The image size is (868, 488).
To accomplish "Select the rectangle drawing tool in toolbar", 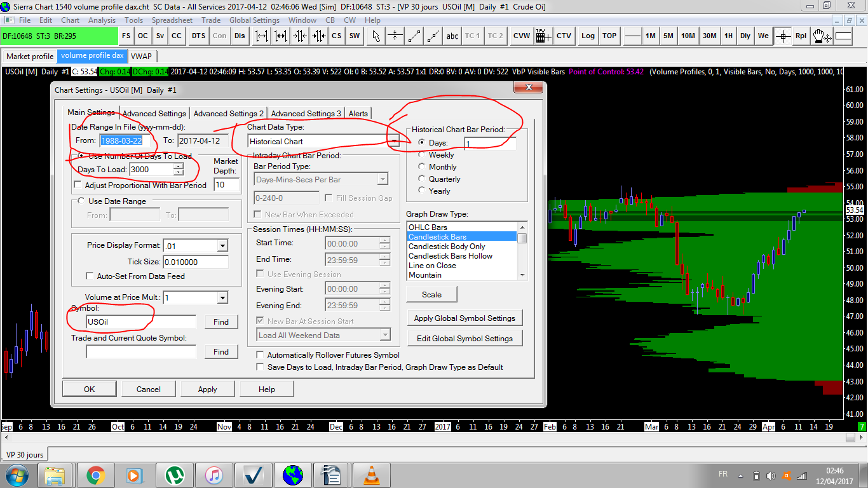I will click(x=843, y=36).
